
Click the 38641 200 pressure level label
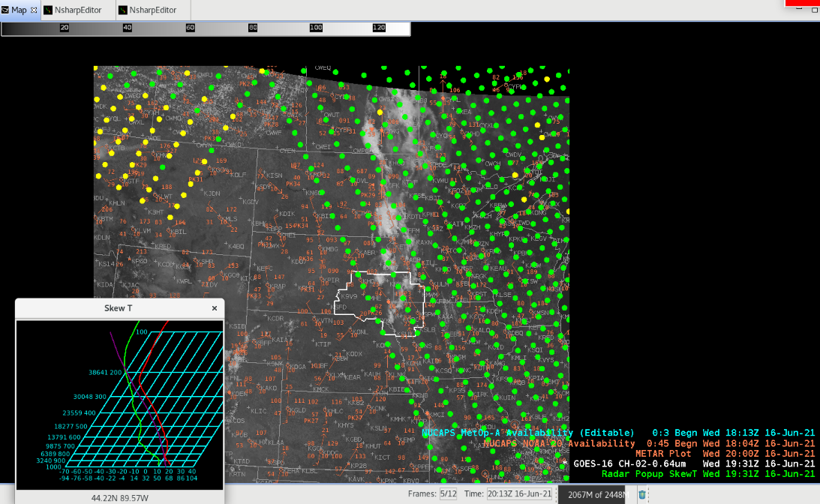(x=105, y=373)
